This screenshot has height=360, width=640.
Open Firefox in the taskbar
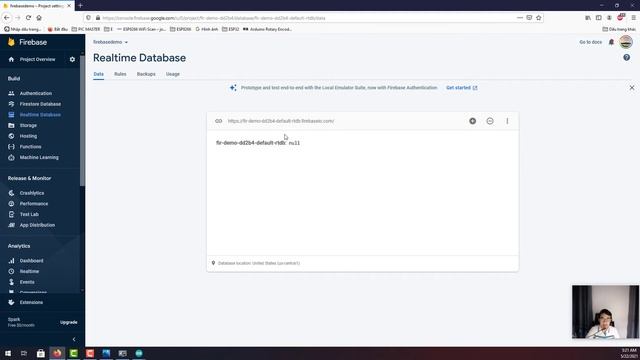[x=57, y=353]
